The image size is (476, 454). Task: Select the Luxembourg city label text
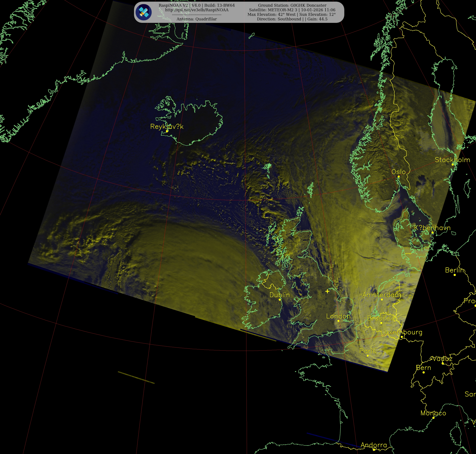[401, 332]
